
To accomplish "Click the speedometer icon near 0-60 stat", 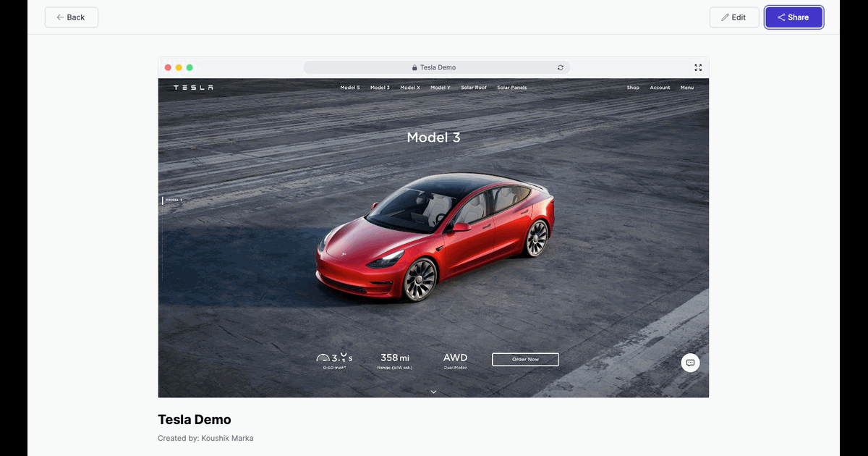I will (x=323, y=358).
